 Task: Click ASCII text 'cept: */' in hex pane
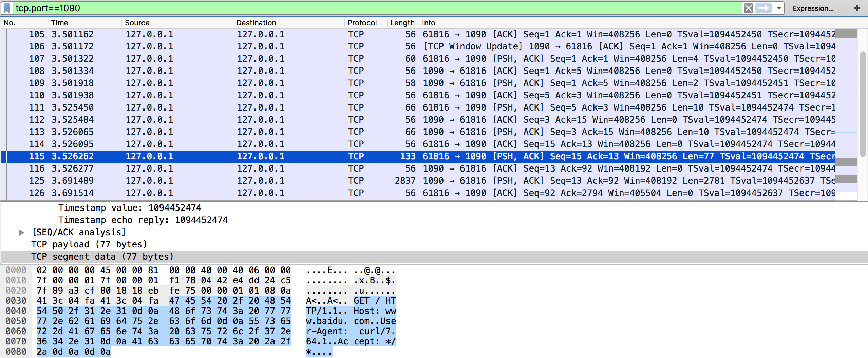coord(375,341)
